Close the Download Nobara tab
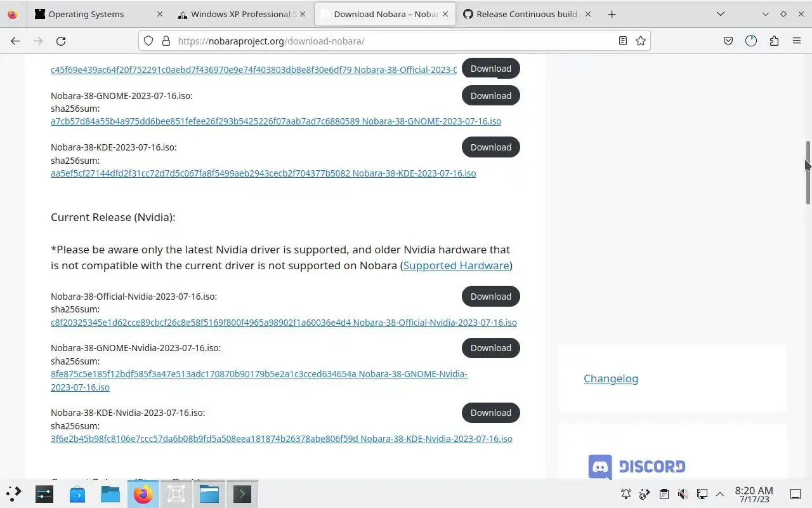 (445, 14)
